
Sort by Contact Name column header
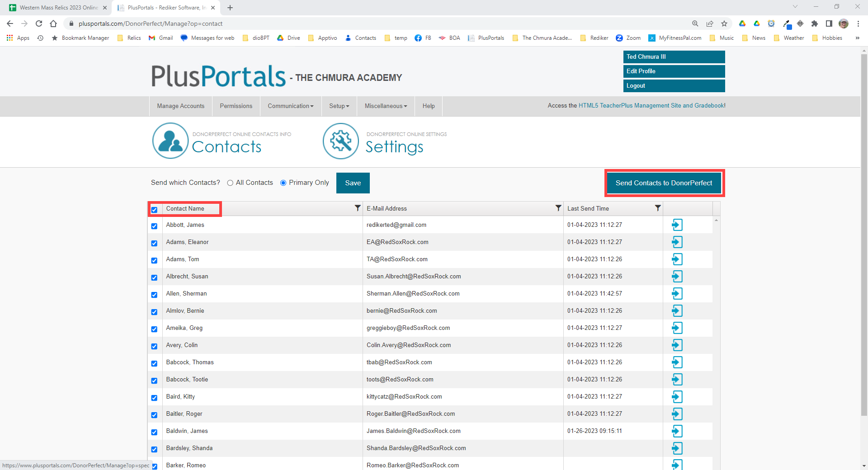click(185, 208)
